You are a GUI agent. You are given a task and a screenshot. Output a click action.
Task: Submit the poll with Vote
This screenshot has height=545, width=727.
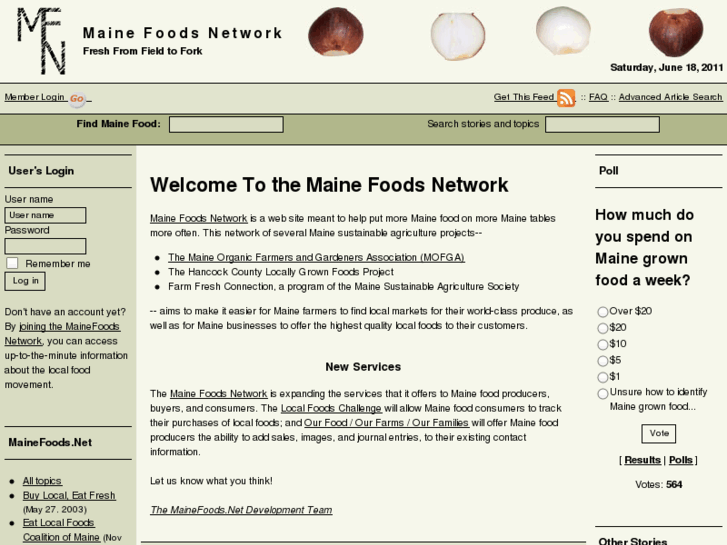point(659,434)
